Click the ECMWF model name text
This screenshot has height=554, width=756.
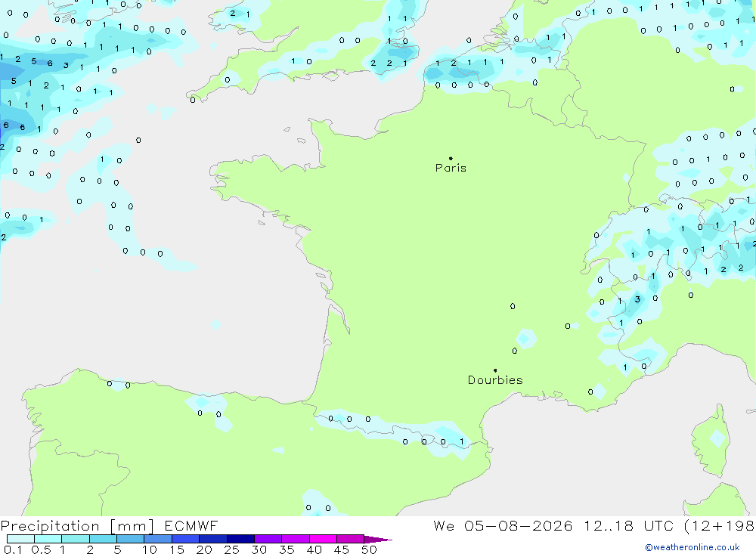click(191, 525)
